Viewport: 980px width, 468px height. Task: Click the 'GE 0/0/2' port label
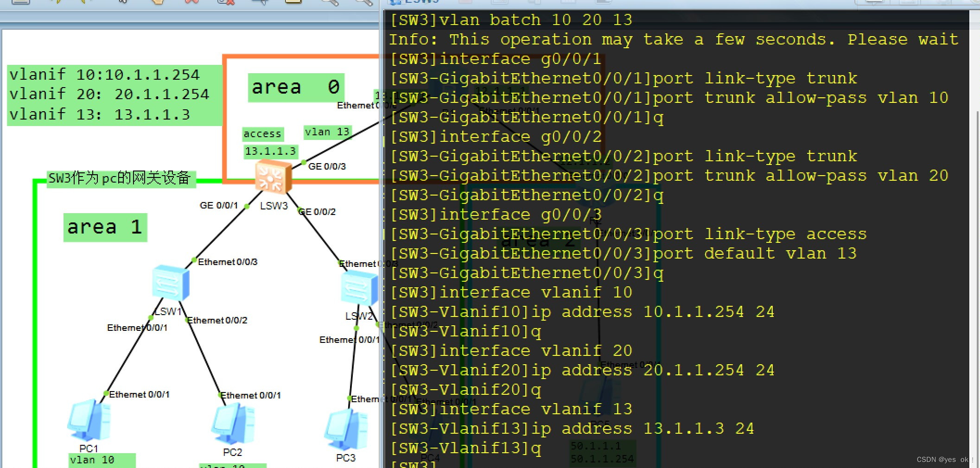(x=317, y=212)
